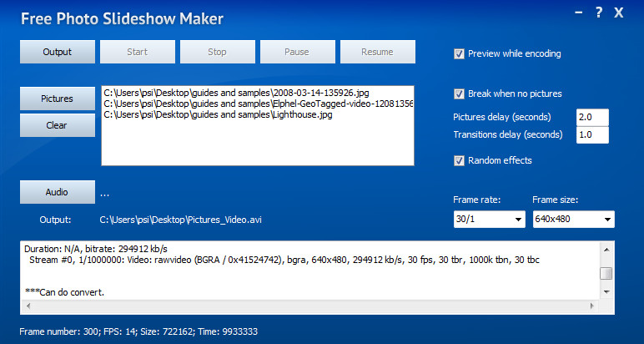Edit the Pictures delay seconds field

592,117
